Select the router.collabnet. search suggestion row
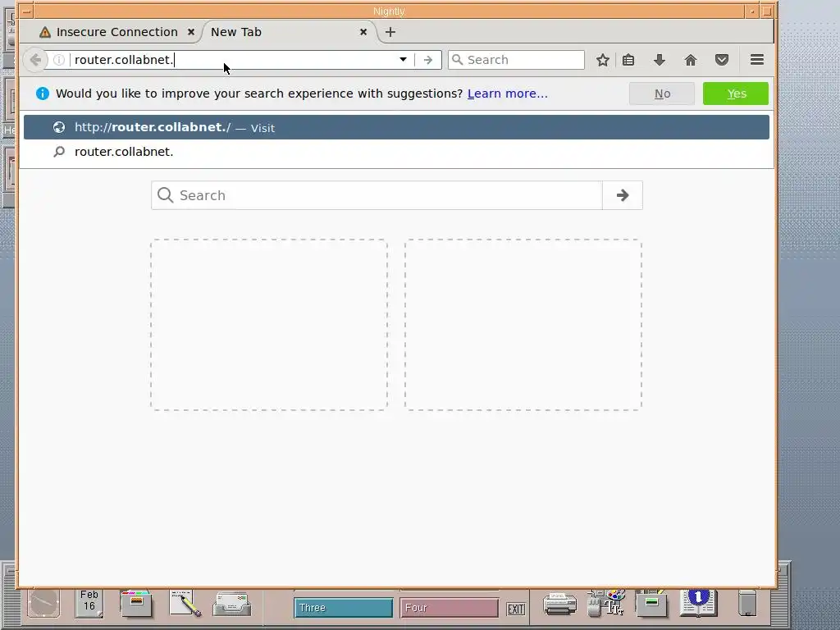Viewport: 840px width, 630px height. (x=396, y=152)
